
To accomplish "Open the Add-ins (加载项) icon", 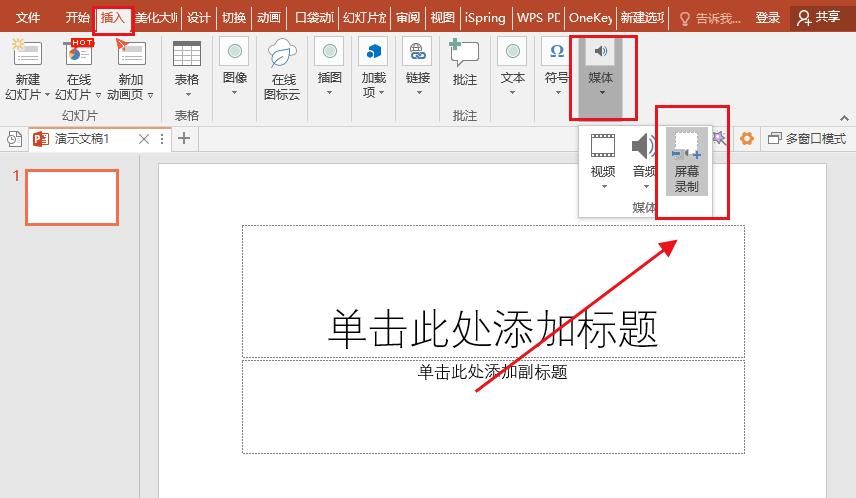I will coord(373,51).
